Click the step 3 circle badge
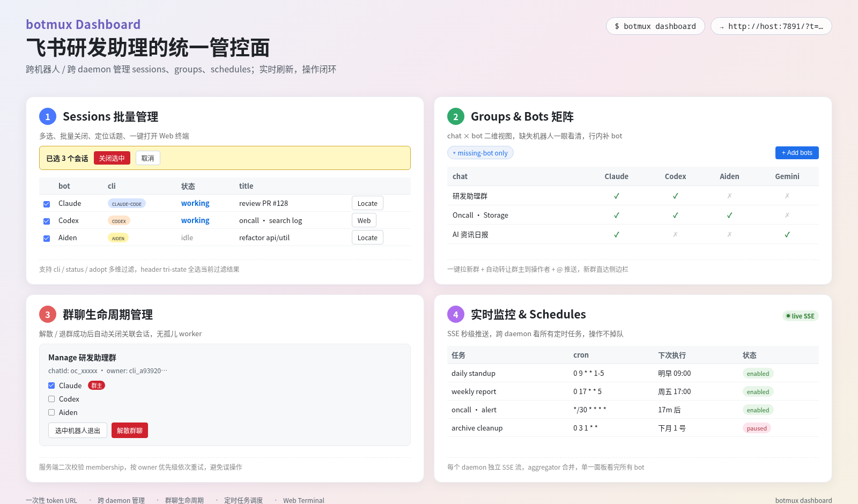Viewport: 858px width, 504px height. [48, 314]
